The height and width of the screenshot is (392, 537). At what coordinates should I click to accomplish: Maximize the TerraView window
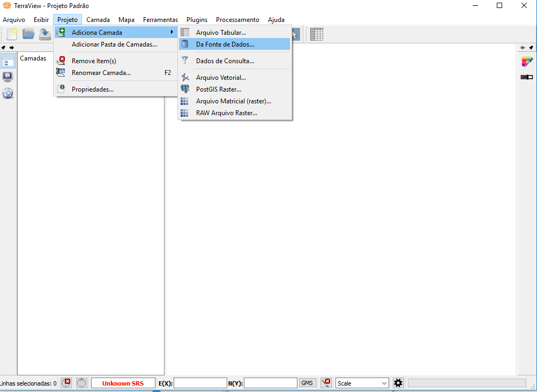tap(499, 5)
